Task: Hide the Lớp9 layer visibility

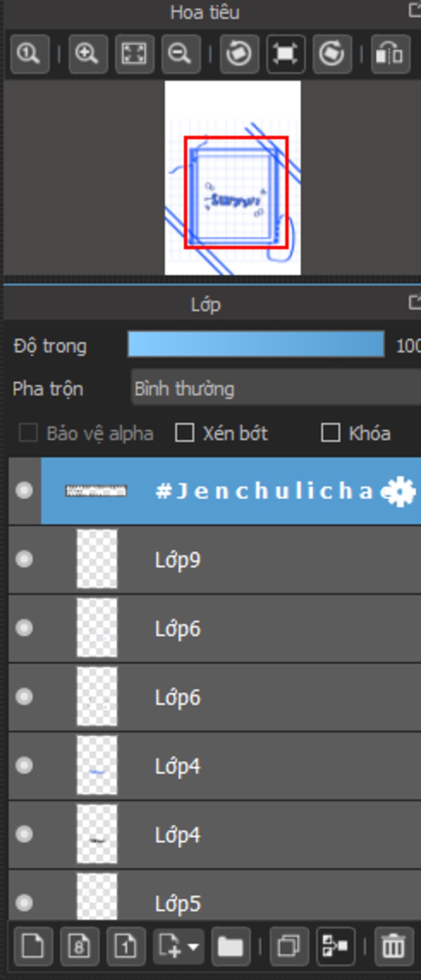Action: pyautogui.click(x=24, y=559)
